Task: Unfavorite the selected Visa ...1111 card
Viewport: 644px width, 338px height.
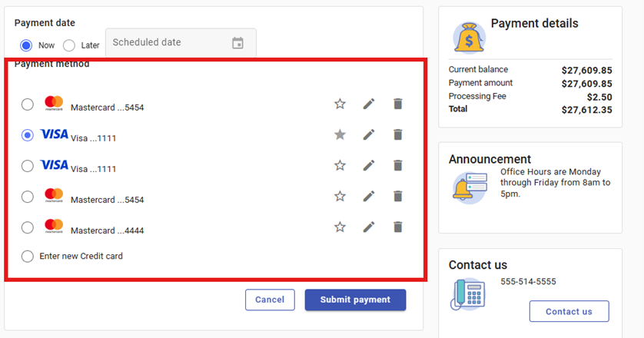Action: click(x=340, y=134)
